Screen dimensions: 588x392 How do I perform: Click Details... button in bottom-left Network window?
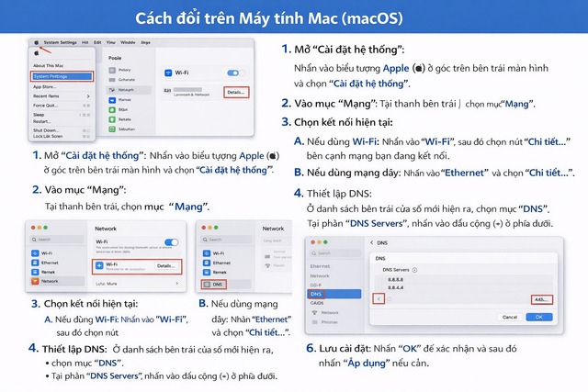tap(166, 265)
